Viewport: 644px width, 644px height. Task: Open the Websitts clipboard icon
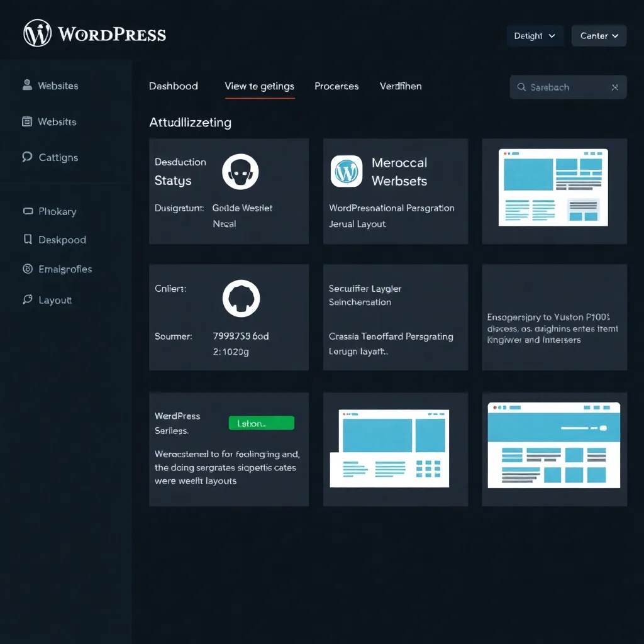click(27, 121)
